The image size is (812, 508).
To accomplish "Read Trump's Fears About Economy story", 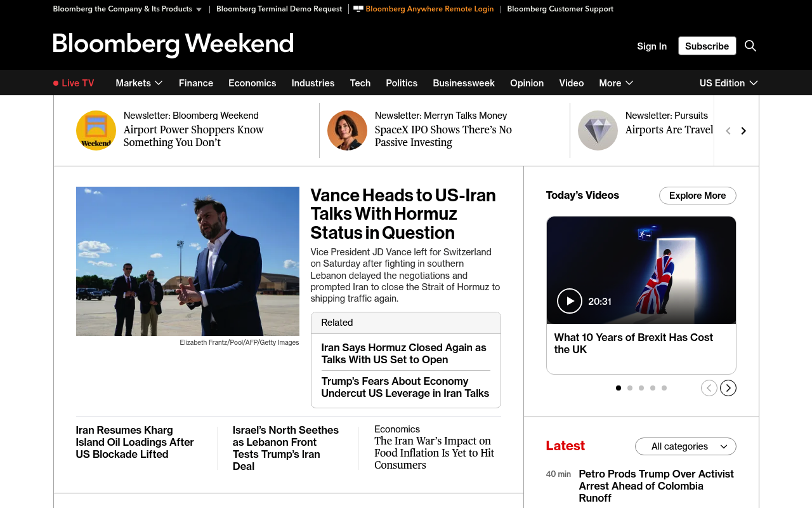I will click(405, 387).
